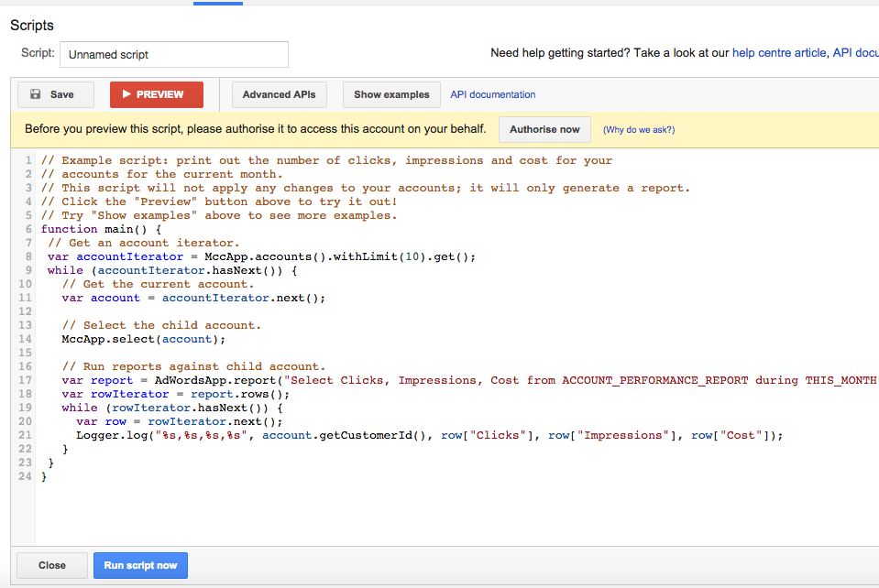879x588 pixels.
Task: Click line number 24 in the gutter
Action: tap(26, 476)
